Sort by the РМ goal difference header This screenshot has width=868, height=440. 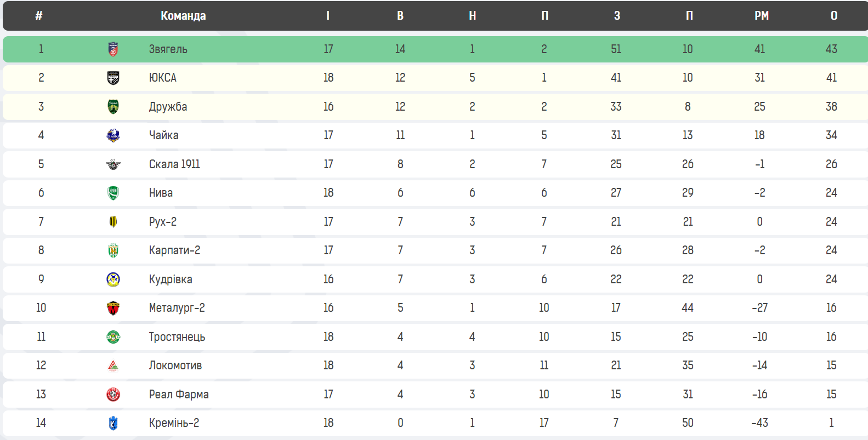click(762, 16)
